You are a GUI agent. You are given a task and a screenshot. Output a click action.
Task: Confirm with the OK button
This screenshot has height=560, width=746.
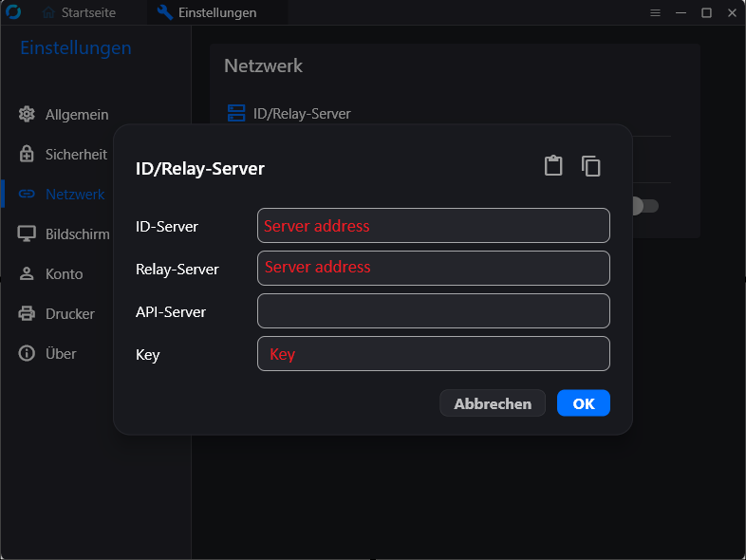pyautogui.click(x=584, y=403)
